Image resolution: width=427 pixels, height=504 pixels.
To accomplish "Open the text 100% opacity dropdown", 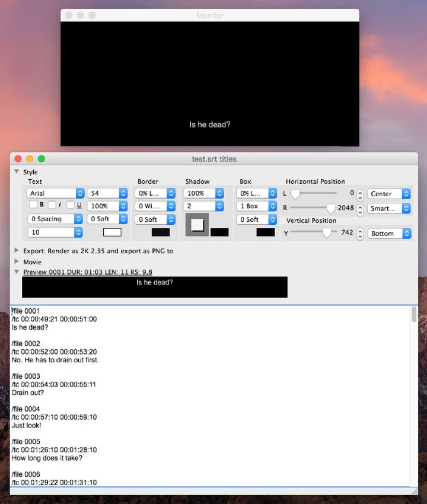I will coord(107,206).
